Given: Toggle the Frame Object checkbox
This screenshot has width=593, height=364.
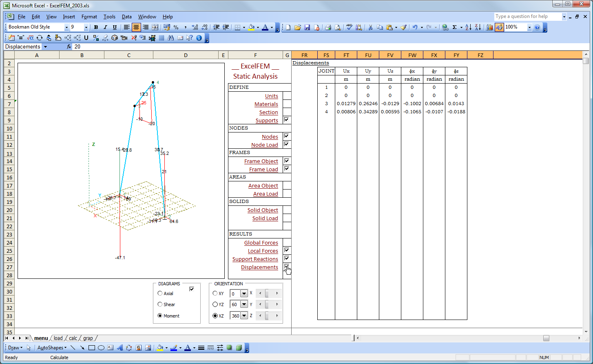Looking at the screenshot, I should click(286, 161).
